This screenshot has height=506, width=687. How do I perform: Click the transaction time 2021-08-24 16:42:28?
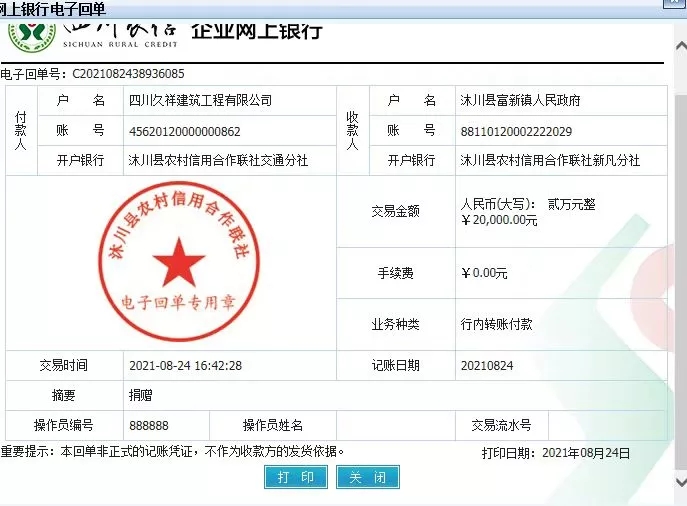tap(185, 366)
